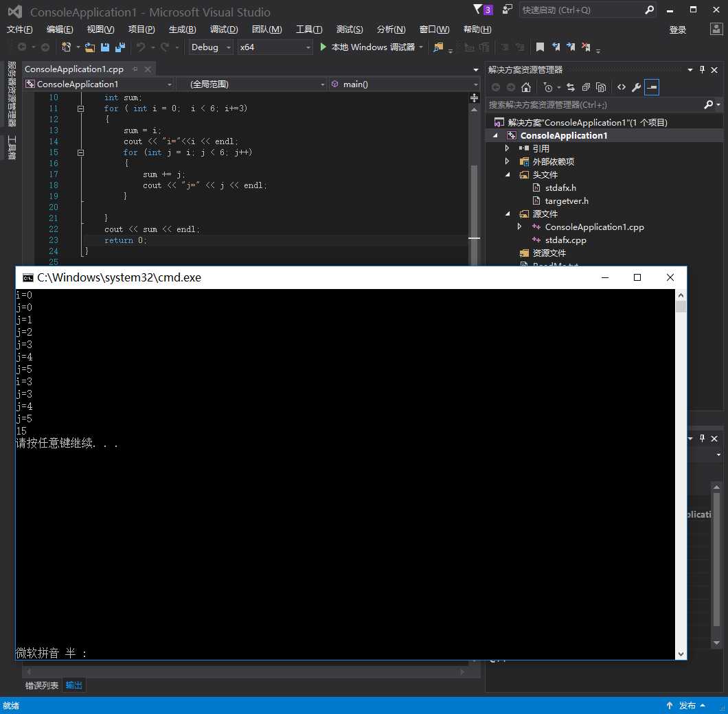Open the ConsoleApplication1 project scope dropdown
The height and width of the screenshot is (714, 728).
point(98,84)
